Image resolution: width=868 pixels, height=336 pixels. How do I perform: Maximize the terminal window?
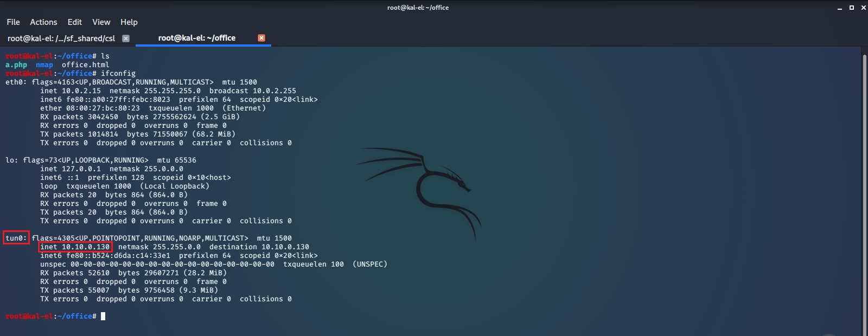(852, 8)
